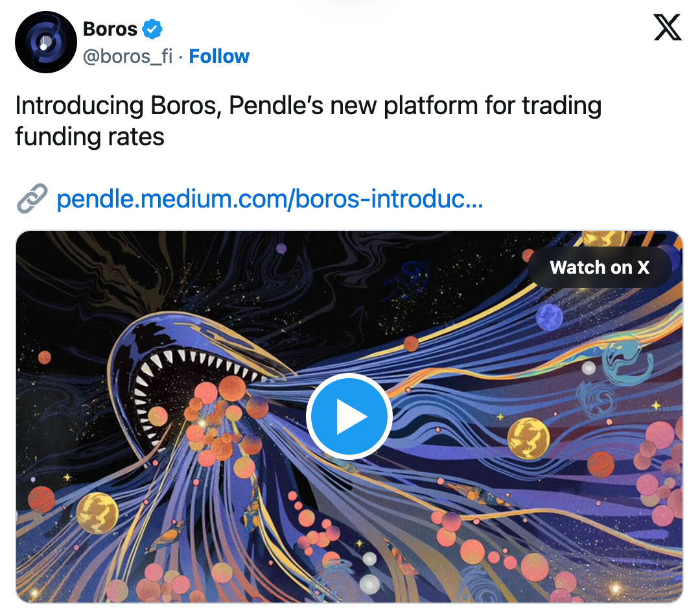Click the white play triangle
The width and height of the screenshot is (700, 611).
(350, 418)
